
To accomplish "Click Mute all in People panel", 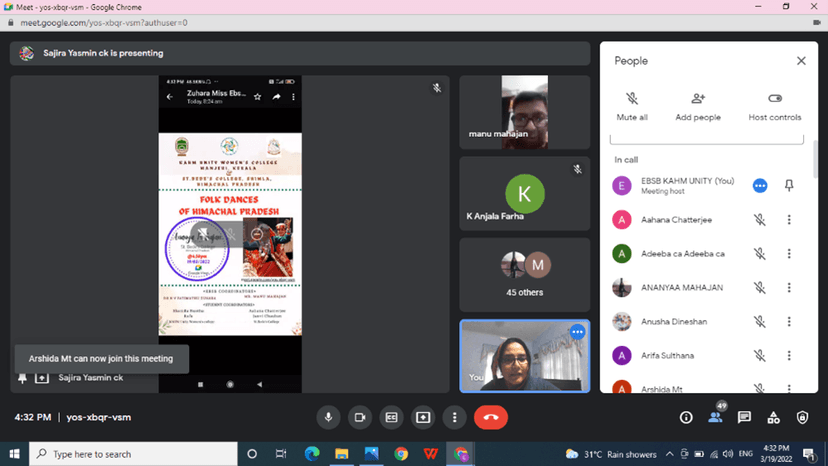I will coord(631,106).
